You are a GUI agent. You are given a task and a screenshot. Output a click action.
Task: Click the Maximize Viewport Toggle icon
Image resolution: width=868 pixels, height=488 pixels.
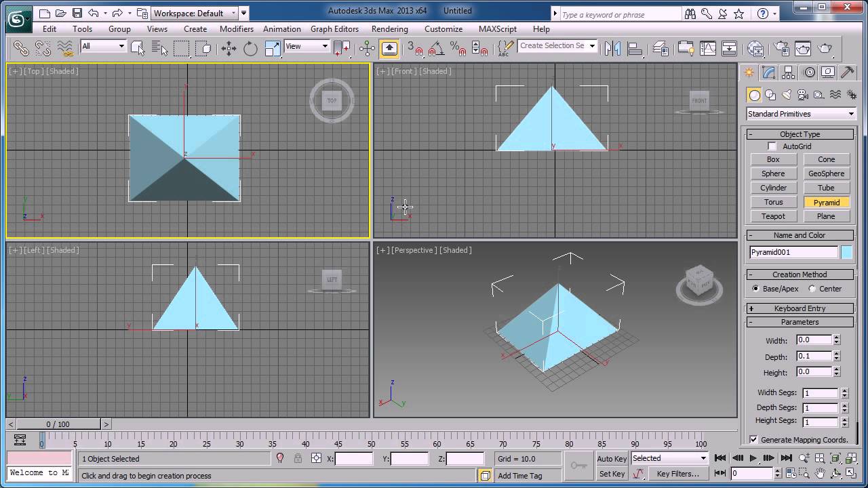click(x=850, y=473)
